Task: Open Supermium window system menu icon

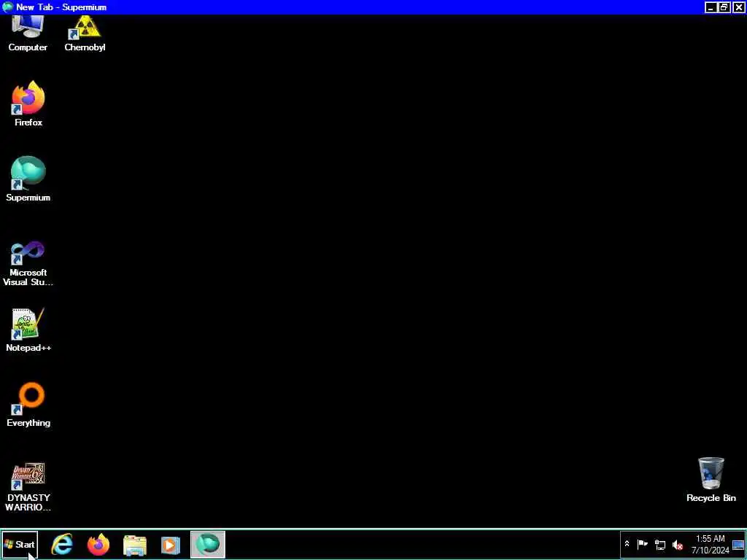Action: point(7,7)
